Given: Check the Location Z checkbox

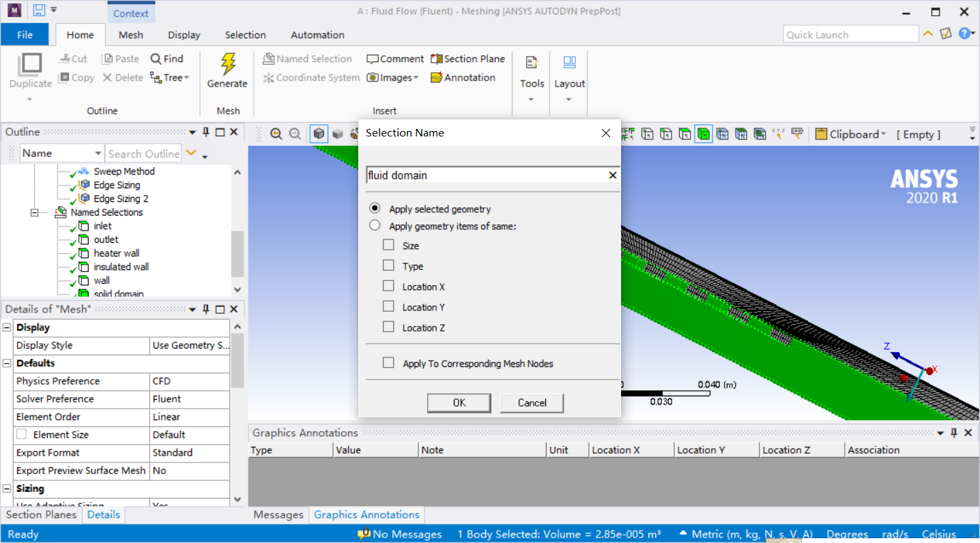Looking at the screenshot, I should pyautogui.click(x=388, y=327).
